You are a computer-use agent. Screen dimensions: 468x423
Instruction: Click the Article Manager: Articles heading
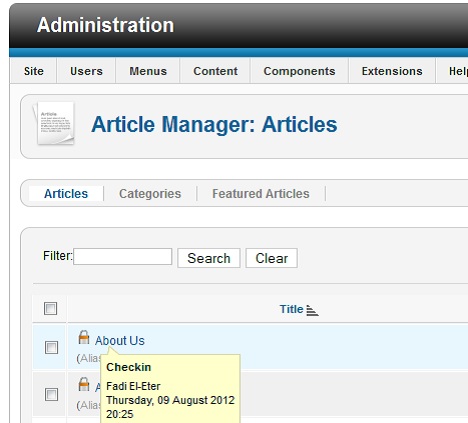pos(214,124)
